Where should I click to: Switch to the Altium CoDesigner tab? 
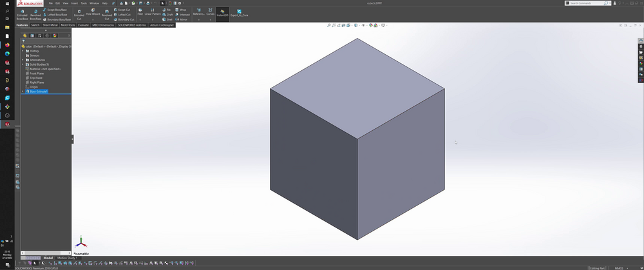click(x=162, y=25)
